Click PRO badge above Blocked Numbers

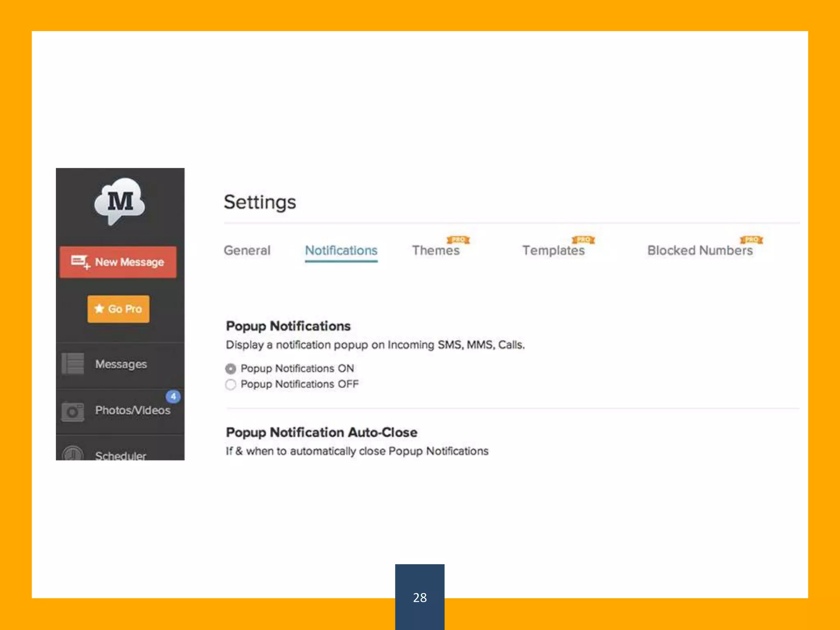(x=751, y=240)
